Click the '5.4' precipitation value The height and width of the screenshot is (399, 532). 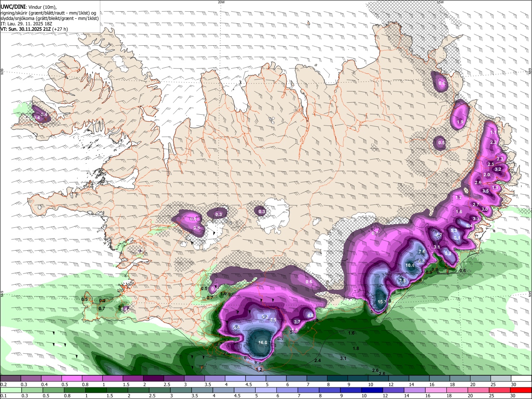[x=469, y=226]
